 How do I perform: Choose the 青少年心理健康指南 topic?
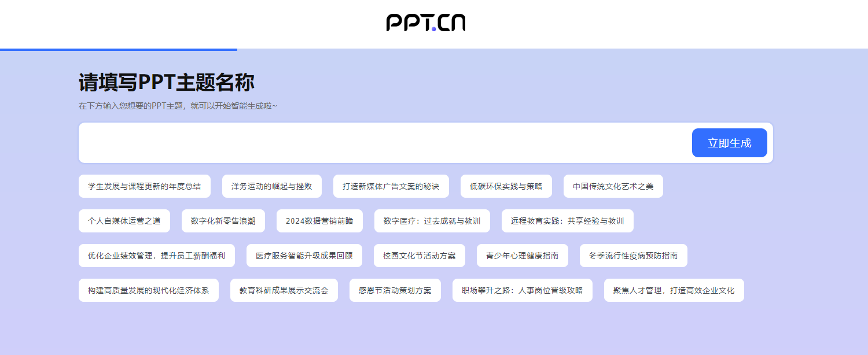click(523, 256)
